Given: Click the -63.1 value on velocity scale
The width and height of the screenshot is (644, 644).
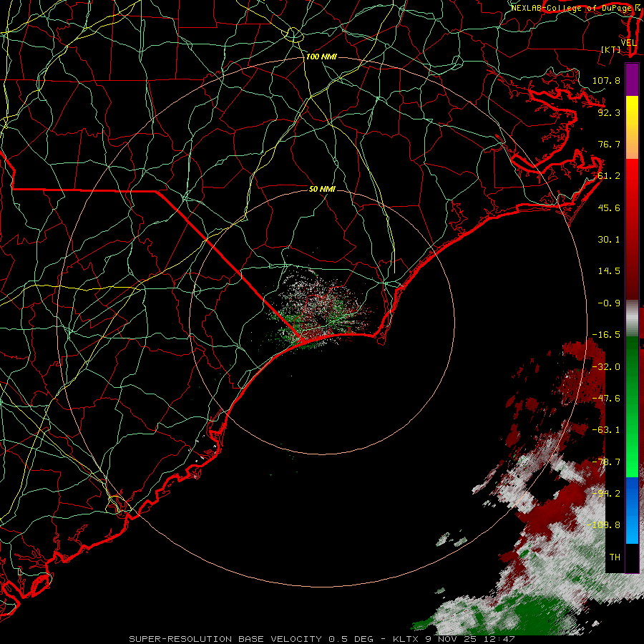Looking at the screenshot, I should (606, 430).
